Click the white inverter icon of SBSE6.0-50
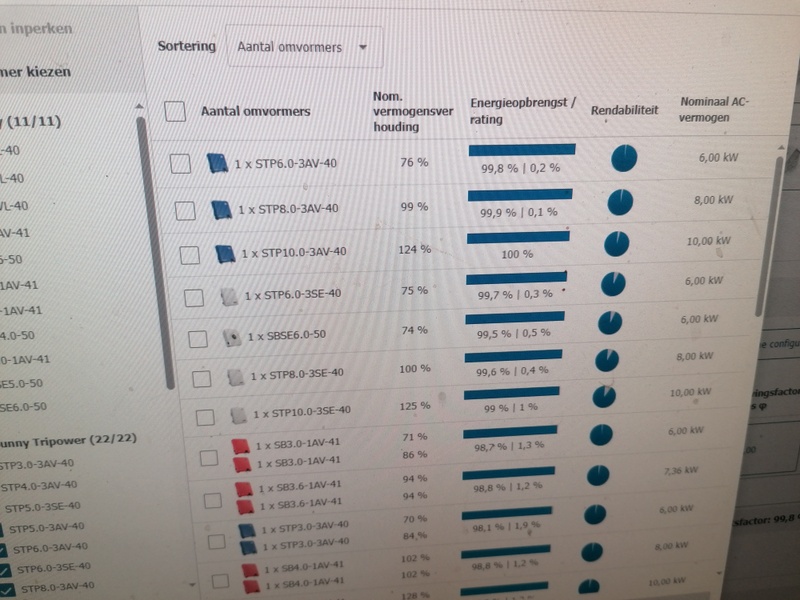 pos(233,337)
